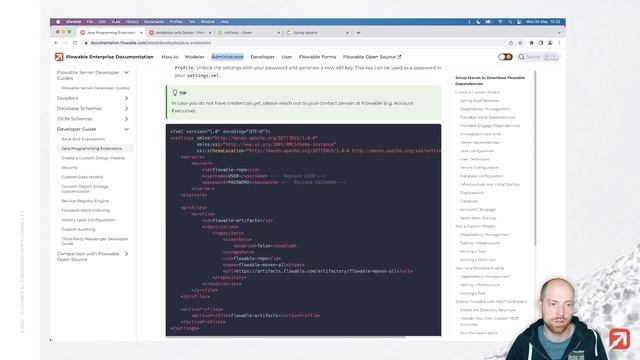640x360 pixels.
Task: Open the Apple menu
Action: (58, 22)
